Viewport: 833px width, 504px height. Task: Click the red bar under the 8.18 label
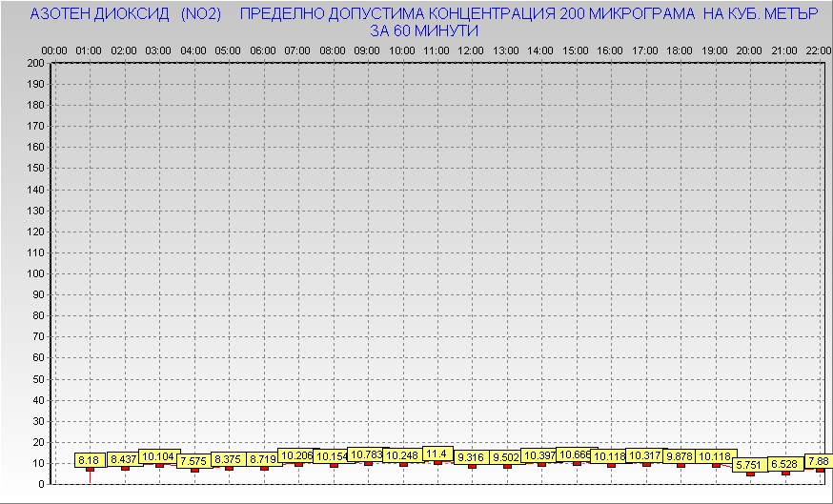click(90, 470)
